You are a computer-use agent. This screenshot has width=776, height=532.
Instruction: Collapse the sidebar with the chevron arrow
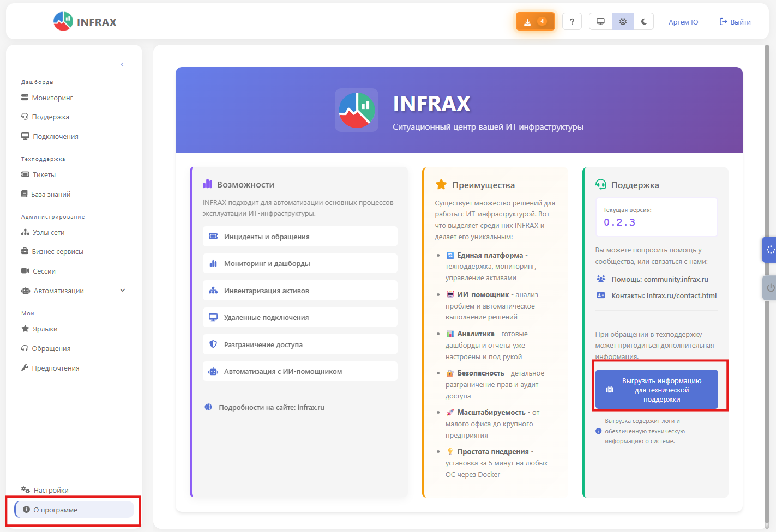pyautogui.click(x=122, y=64)
